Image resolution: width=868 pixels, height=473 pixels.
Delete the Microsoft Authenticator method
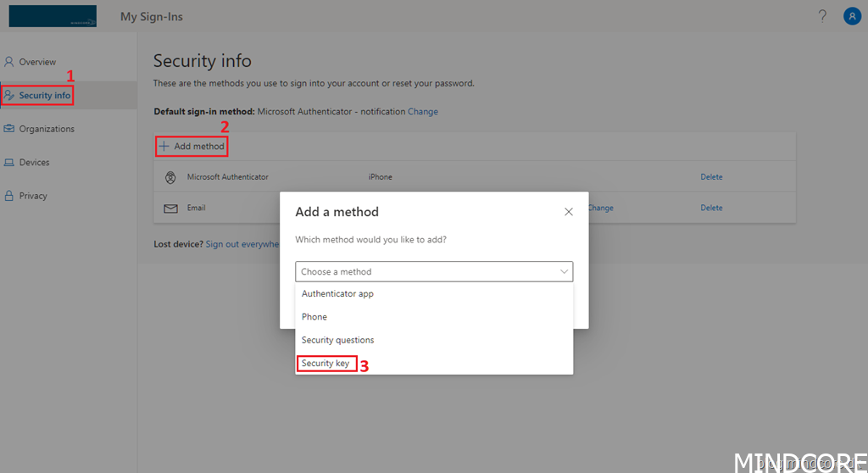[x=711, y=177]
